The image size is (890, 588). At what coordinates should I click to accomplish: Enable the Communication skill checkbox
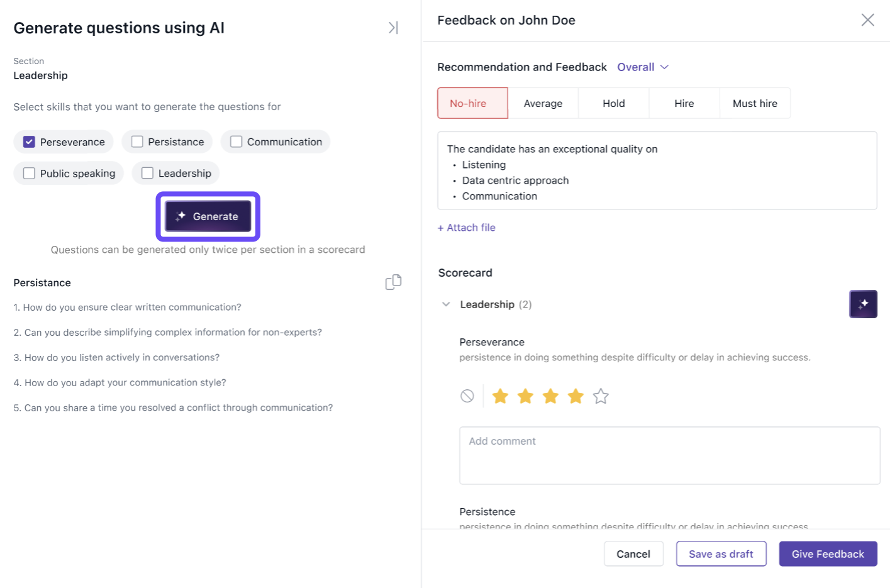coord(236,142)
